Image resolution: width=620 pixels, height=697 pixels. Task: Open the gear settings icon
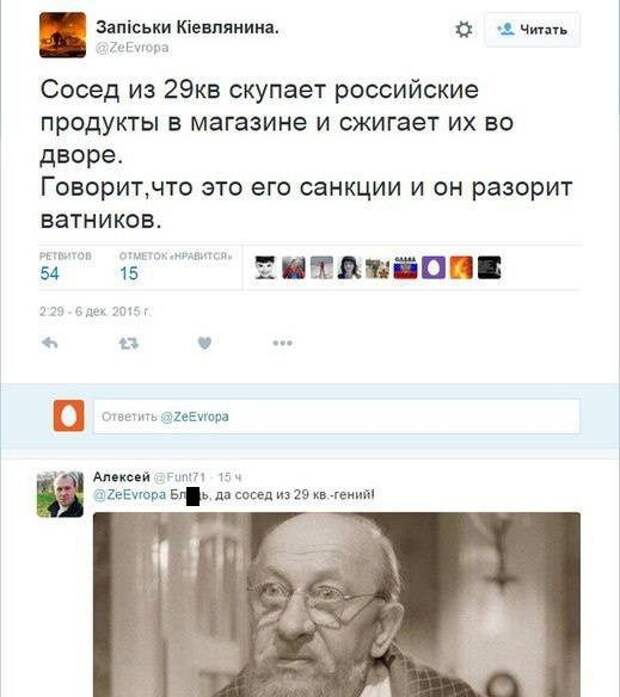click(464, 30)
